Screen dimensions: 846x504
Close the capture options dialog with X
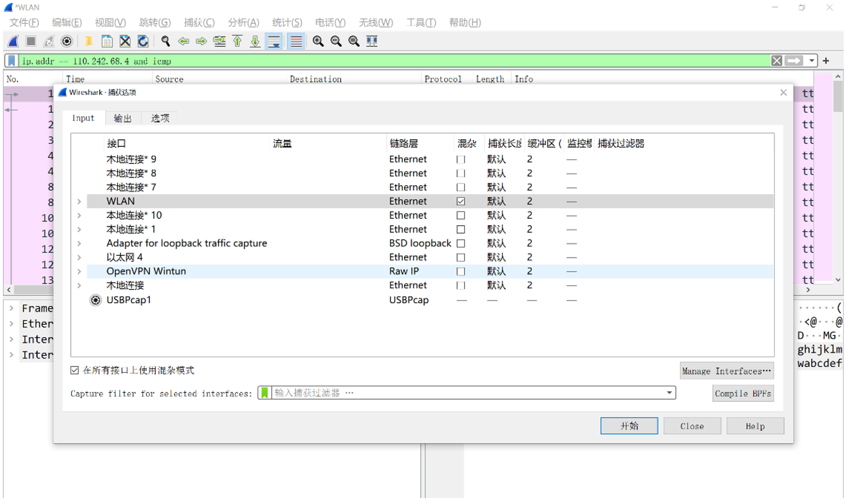[784, 92]
